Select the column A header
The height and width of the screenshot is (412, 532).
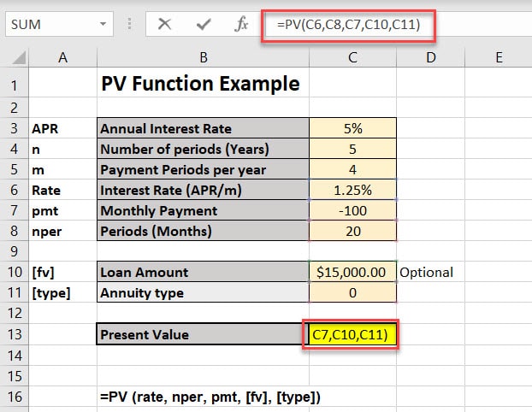(62, 57)
